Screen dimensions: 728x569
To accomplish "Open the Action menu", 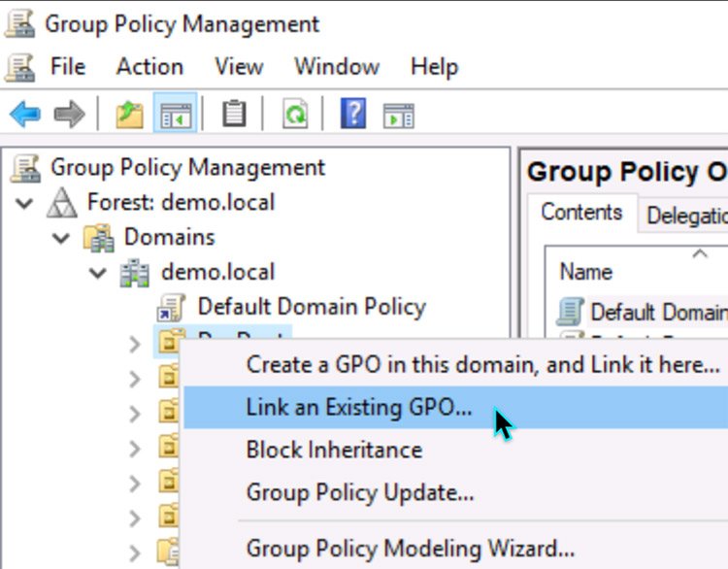I will point(149,67).
